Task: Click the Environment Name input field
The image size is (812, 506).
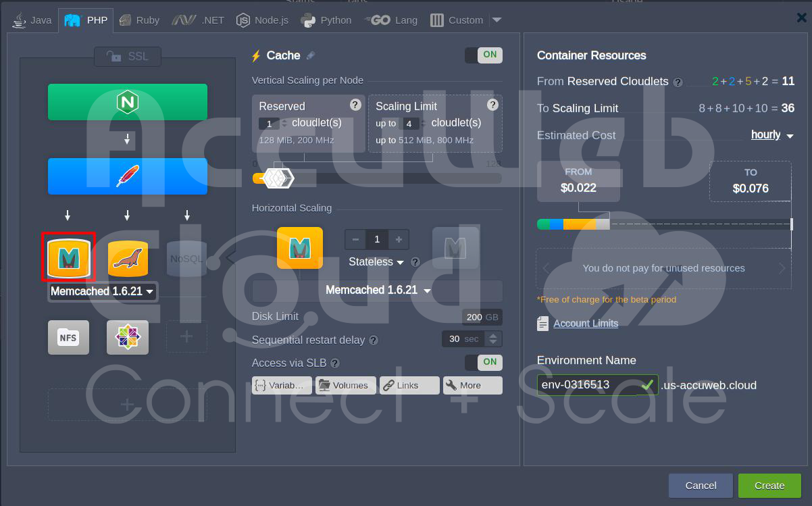Action: point(588,385)
